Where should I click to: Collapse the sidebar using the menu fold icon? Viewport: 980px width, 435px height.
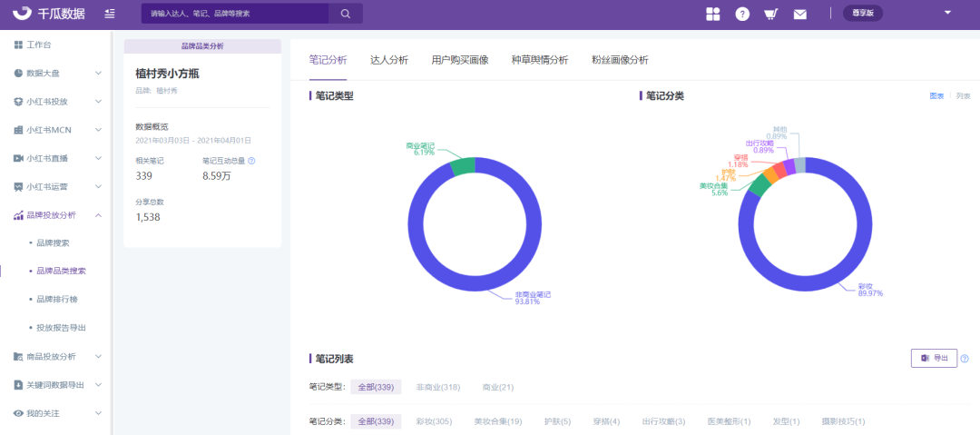[x=110, y=13]
